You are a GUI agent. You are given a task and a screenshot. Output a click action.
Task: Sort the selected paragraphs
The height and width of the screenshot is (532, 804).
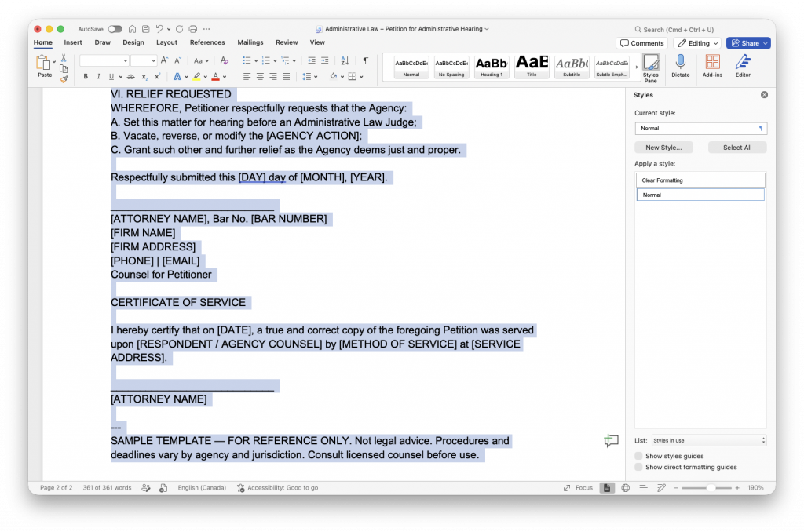coord(345,60)
